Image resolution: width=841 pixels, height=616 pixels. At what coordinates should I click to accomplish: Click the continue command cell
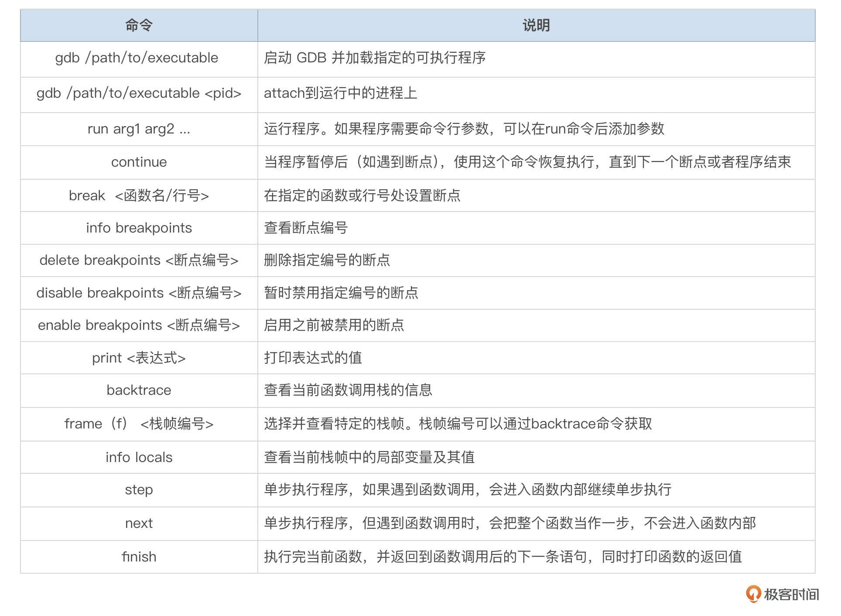tap(139, 162)
